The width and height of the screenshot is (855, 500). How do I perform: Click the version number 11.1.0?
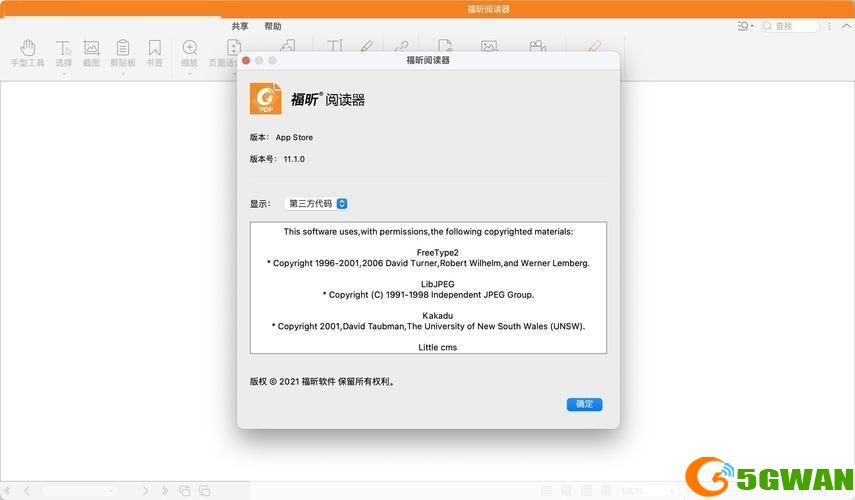tap(294, 159)
